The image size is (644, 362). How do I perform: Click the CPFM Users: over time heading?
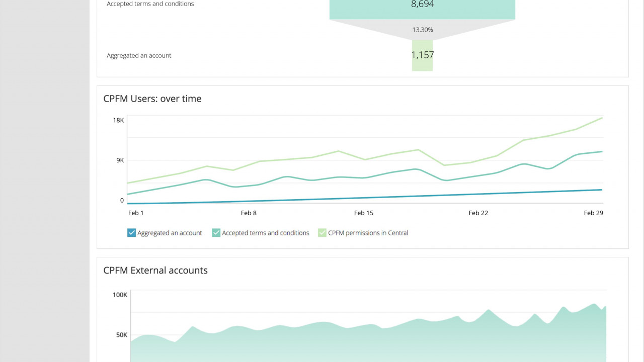(x=152, y=99)
